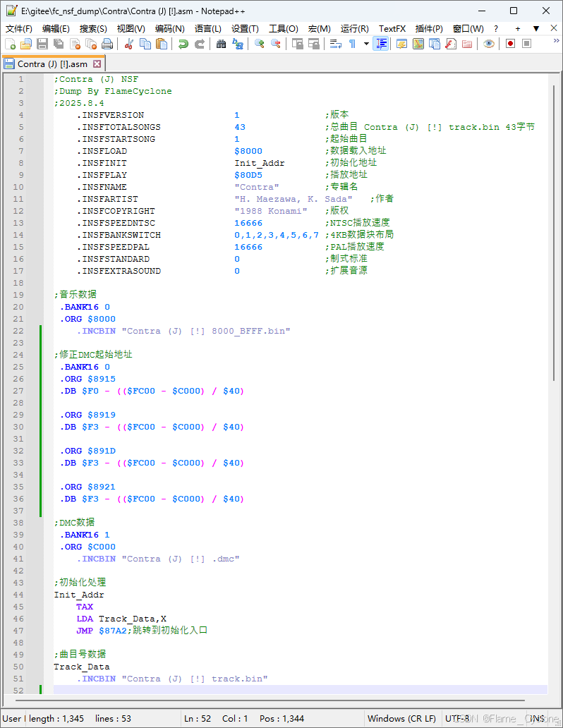563x728 pixels.
Task: Toggle Word Wrap in toolbar
Action: point(335,44)
